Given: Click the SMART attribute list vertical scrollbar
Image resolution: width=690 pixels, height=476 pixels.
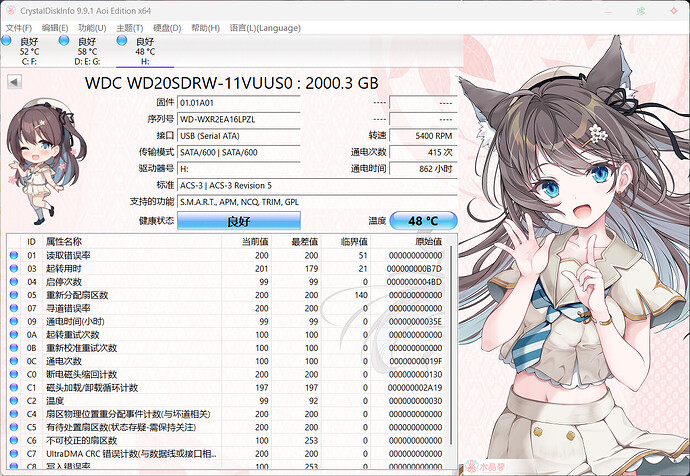Looking at the screenshot, I should tap(451, 345).
